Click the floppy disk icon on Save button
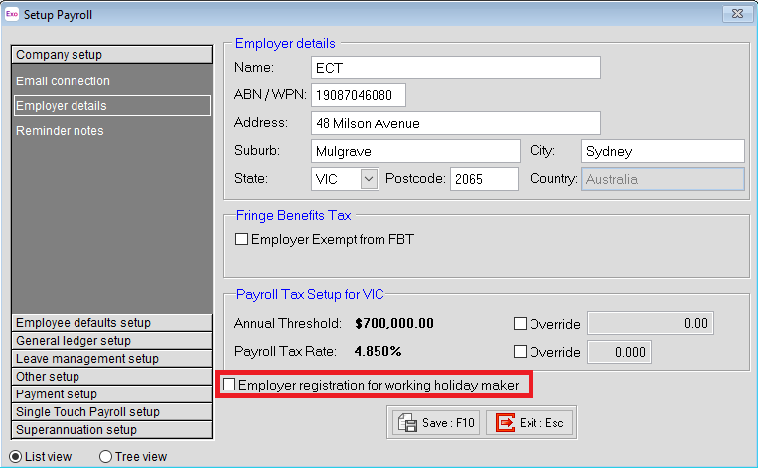The height and width of the screenshot is (468, 758). pos(408,423)
